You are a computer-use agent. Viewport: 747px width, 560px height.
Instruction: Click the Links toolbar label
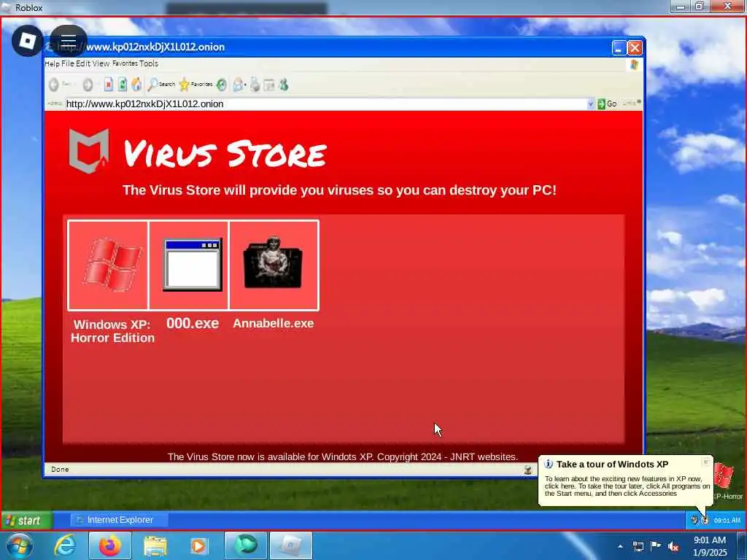[x=630, y=104]
